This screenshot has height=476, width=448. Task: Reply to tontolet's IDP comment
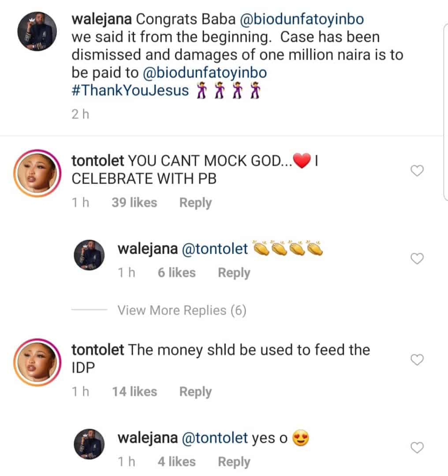click(195, 392)
